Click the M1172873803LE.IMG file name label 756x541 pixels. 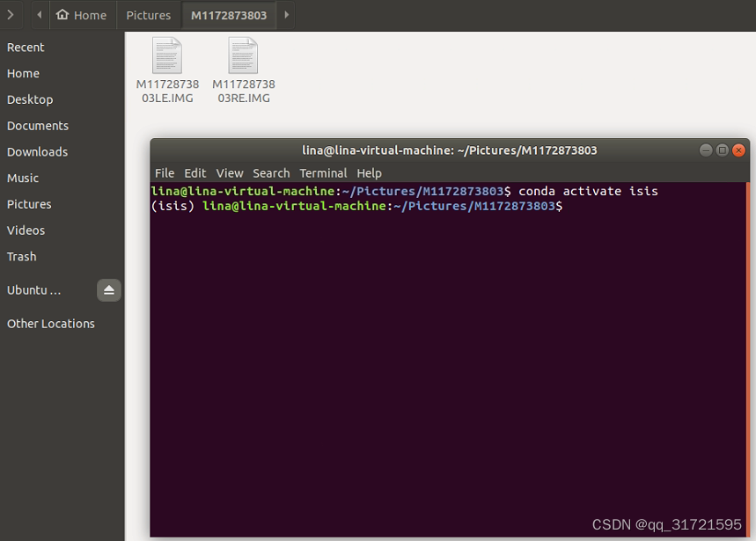pos(167,91)
